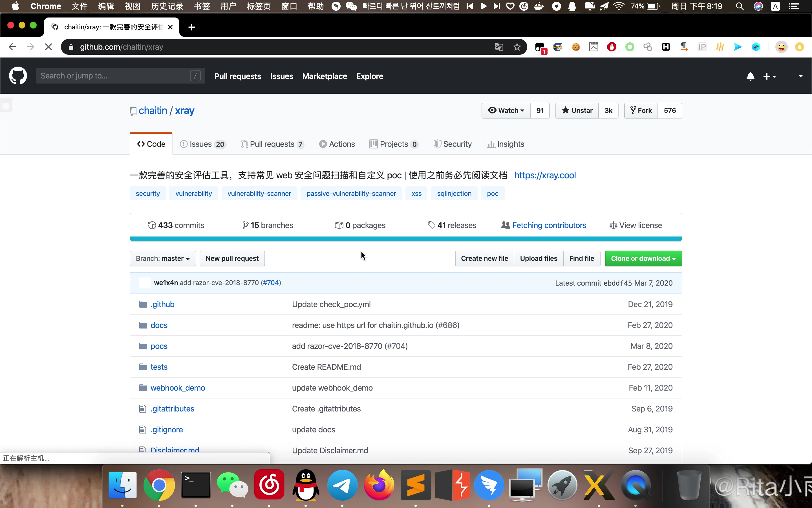This screenshot has width=812, height=508.
Task: Launch Firefox from the Dock
Action: click(379, 485)
